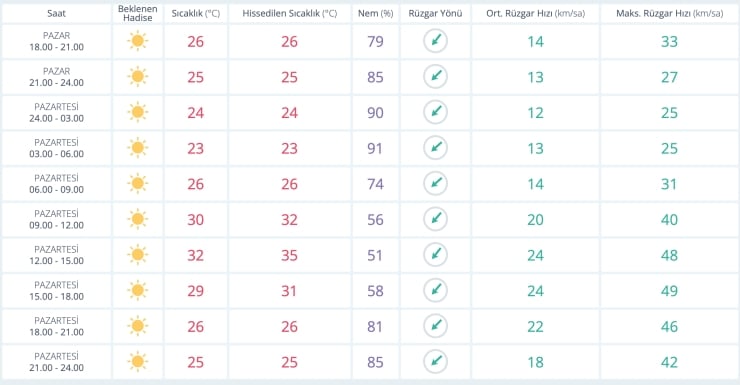The width and height of the screenshot is (740, 385).
Task: Click the Rüzgar Yönü column header
Action: pyautogui.click(x=435, y=13)
